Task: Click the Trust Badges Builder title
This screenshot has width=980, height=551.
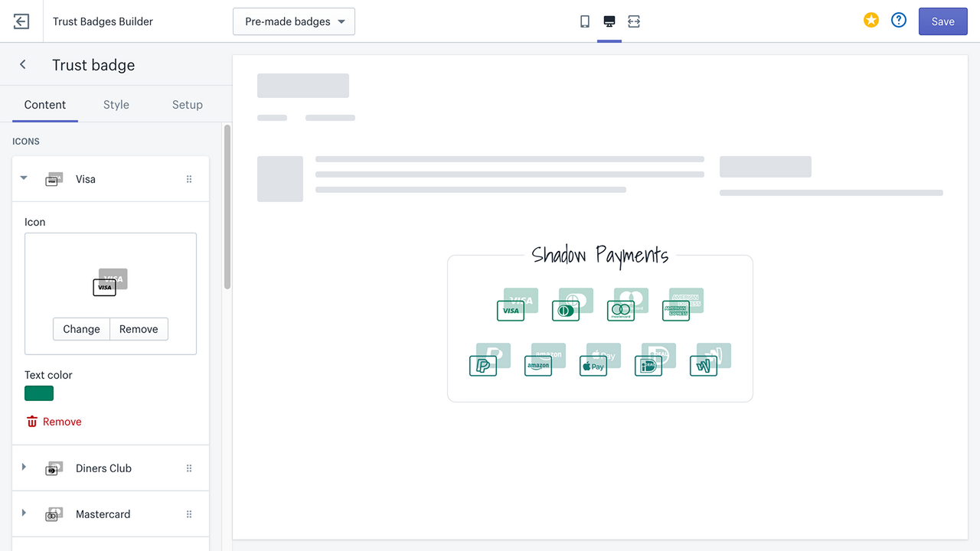Action: (x=103, y=21)
